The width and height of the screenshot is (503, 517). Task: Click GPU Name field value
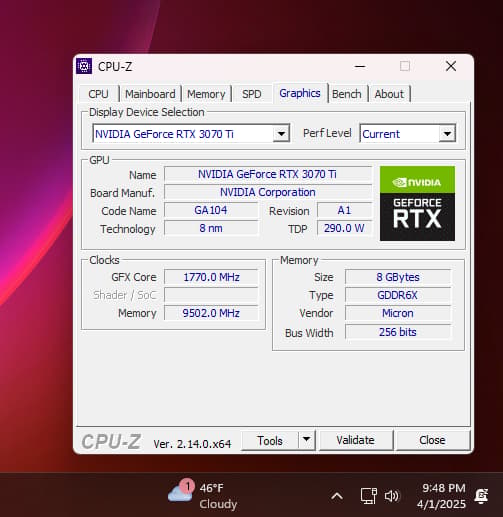pos(268,174)
